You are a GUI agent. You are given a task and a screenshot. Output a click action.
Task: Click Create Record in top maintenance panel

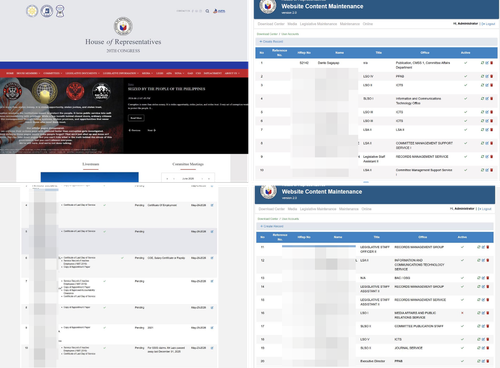tap(271, 42)
